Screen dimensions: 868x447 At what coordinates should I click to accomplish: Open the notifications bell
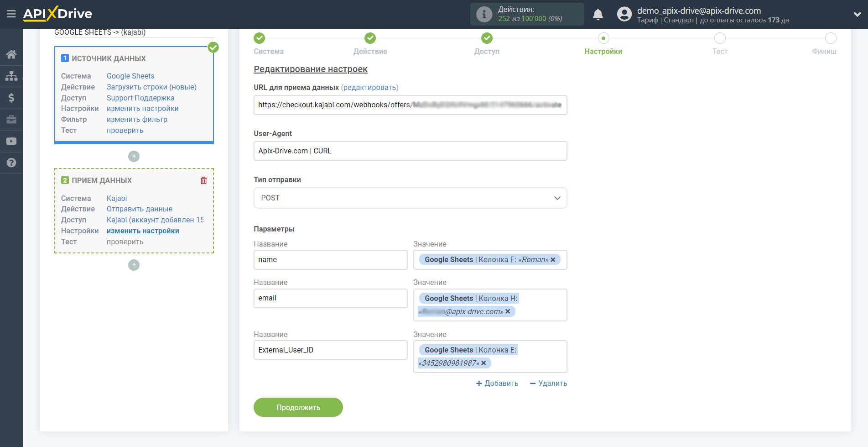[x=598, y=14]
